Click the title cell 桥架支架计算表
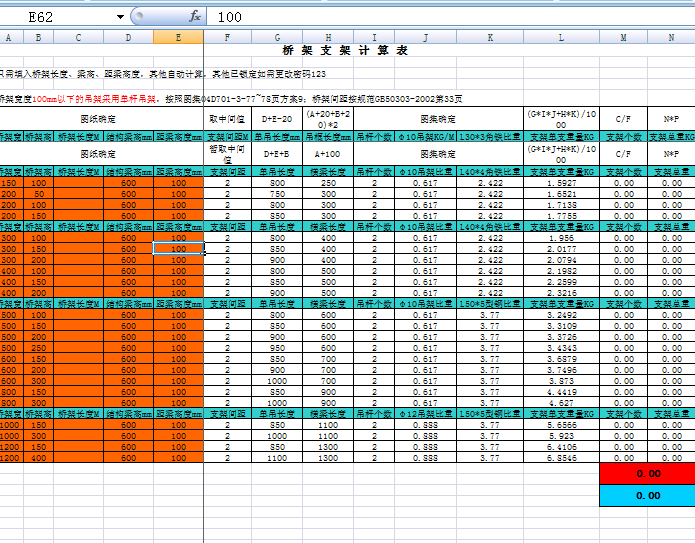 point(345,51)
